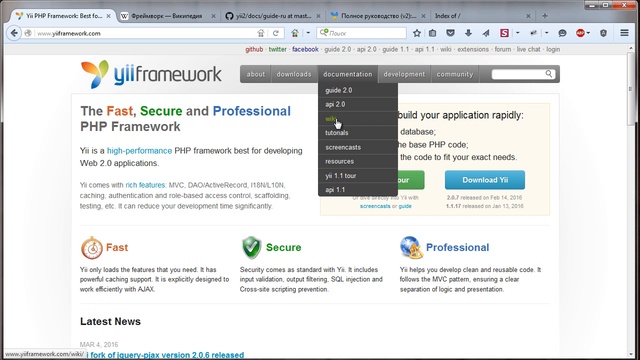Click the Secure green shield icon
640x360 pixels.
[251, 247]
